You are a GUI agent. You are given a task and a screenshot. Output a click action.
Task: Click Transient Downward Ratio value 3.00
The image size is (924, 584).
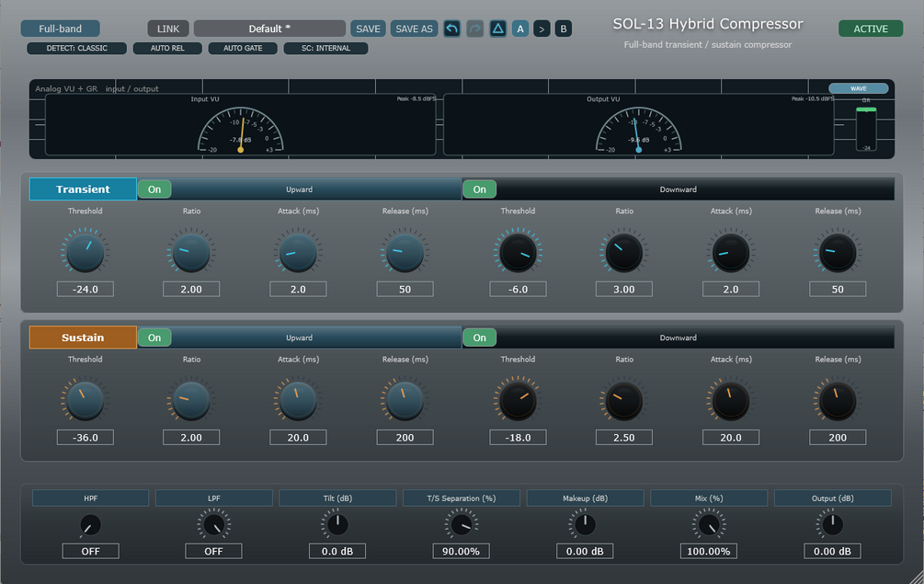coord(624,290)
